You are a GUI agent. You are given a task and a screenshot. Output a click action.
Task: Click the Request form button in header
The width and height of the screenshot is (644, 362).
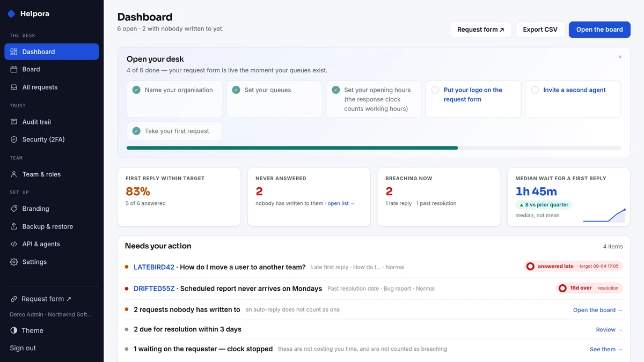[x=481, y=29]
